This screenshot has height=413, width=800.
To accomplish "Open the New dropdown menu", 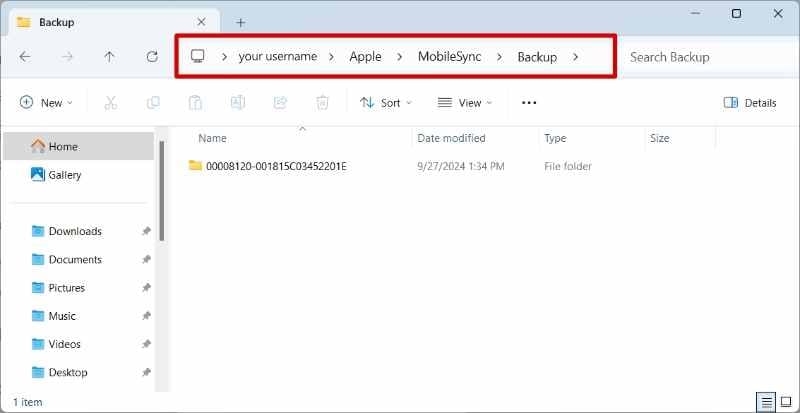I will [x=46, y=103].
